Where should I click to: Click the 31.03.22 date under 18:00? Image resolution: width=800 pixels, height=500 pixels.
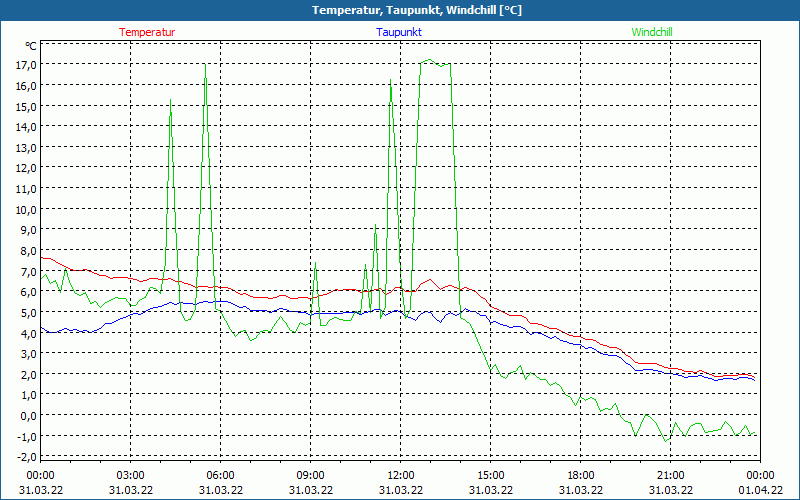point(581,490)
